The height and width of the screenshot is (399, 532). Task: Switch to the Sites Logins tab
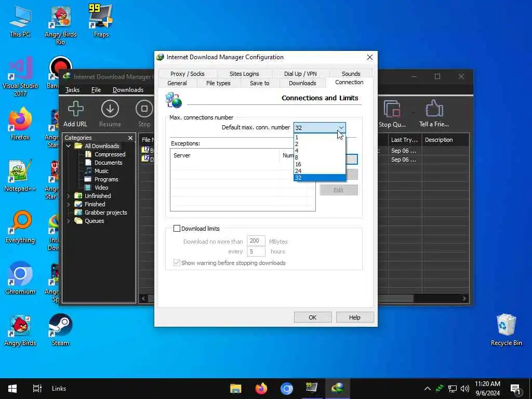(244, 74)
